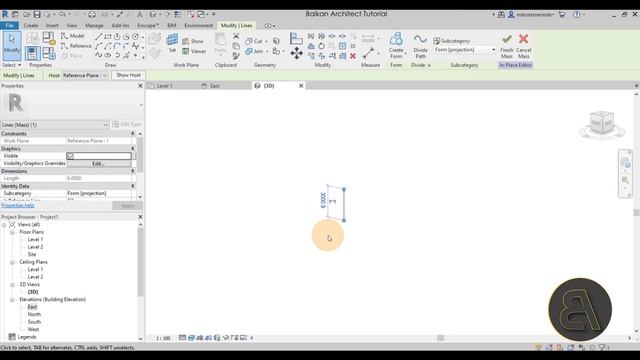The image size is (640, 360).
Task: Collapse the Constraints section in Properties
Action: click(132, 134)
